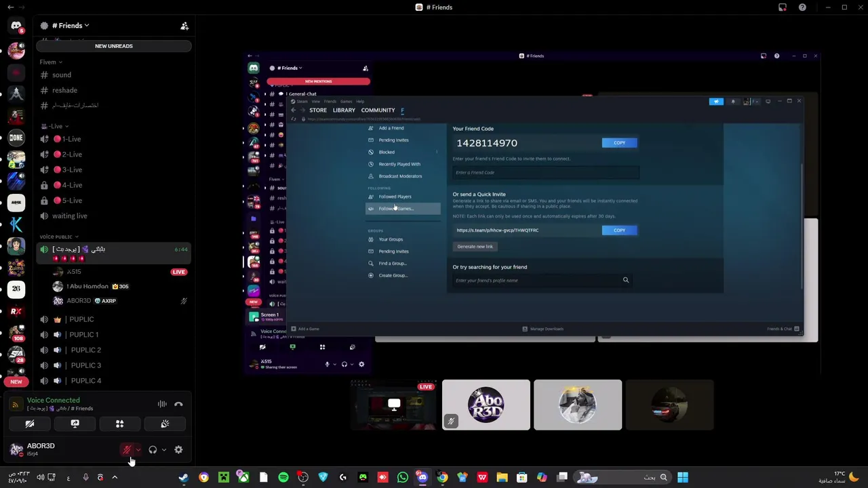Open Discord home direct messages icon
Image resolution: width=868 pixels, height=488 pixels.
[x=16, y=26]
